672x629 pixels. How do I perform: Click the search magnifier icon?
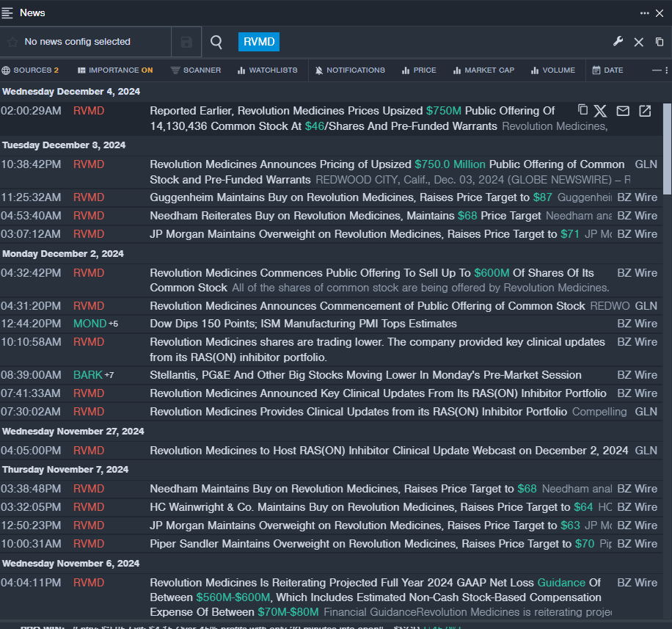click(216, 42)
